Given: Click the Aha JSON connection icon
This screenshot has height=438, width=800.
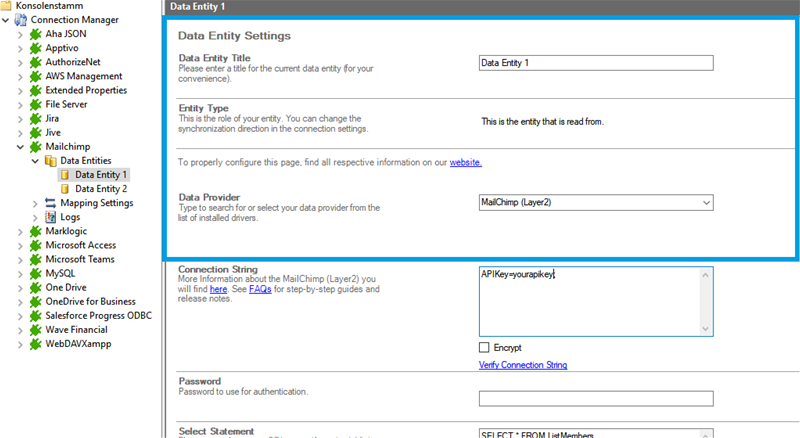Looking at the screenshot, I should tap(37, 34).
